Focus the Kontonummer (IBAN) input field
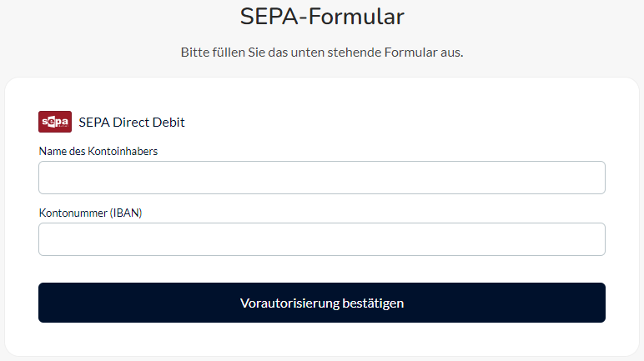This screenshot has width=644, height=361. (322, 239)
